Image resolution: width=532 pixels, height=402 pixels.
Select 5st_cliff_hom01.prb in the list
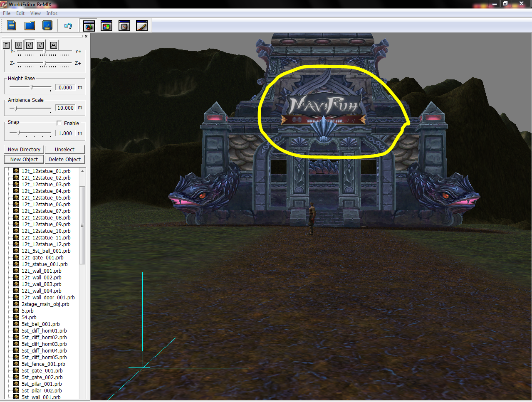[x=44, y=330]
